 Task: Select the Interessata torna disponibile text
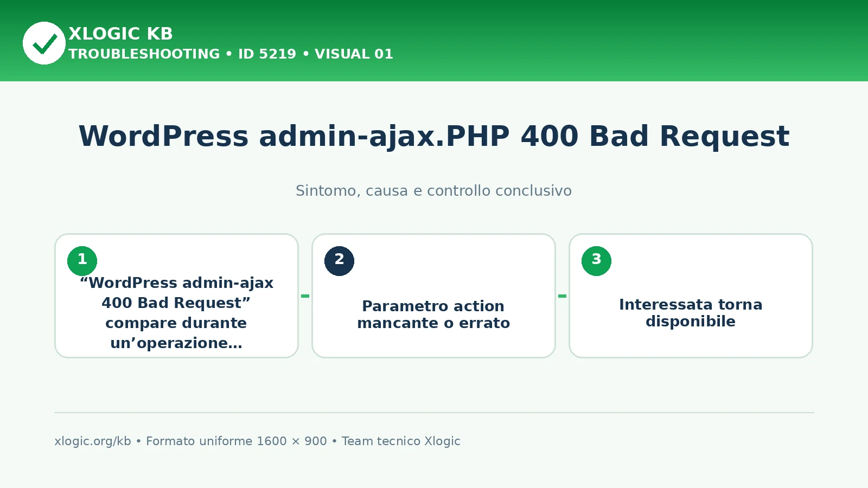click(x=691, y=313)
